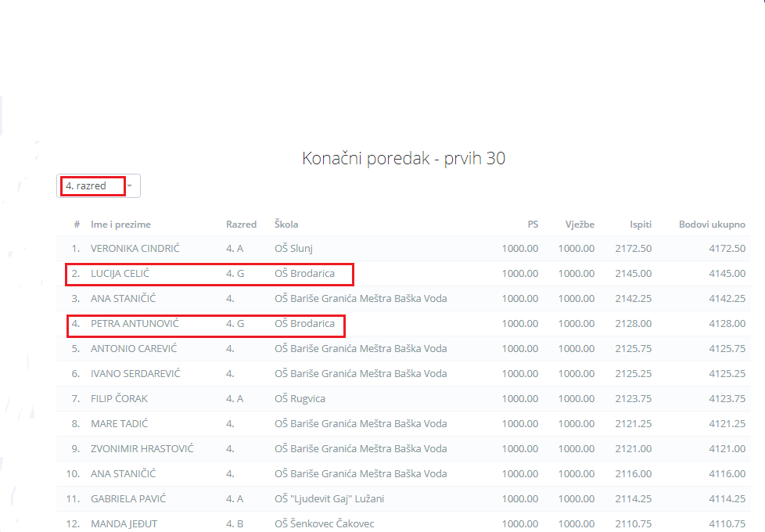Click the school 'OŠ "Ljudevit Gaj" Lužani'
Viewport: 765px width, 532px height.
pos(329,499)
